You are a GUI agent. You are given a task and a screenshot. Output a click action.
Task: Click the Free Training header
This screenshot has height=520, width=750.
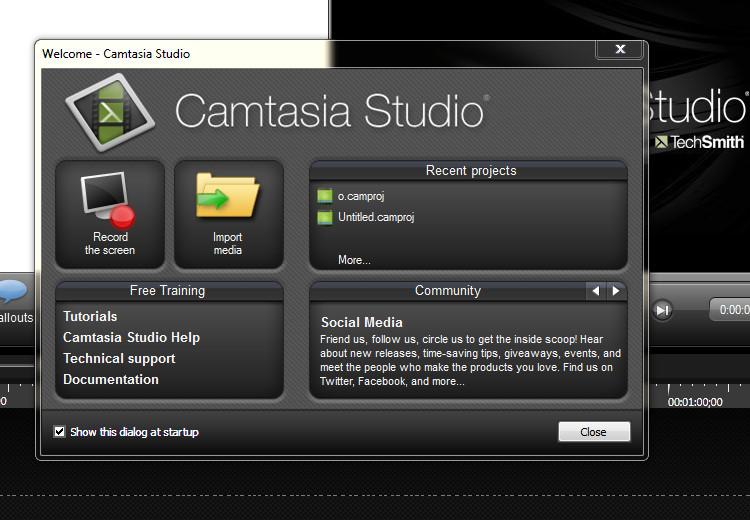click(x=169, y=291)
